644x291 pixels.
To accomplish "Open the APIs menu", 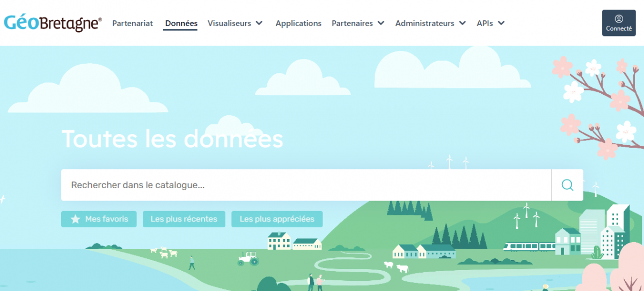I will pos(485,23).
